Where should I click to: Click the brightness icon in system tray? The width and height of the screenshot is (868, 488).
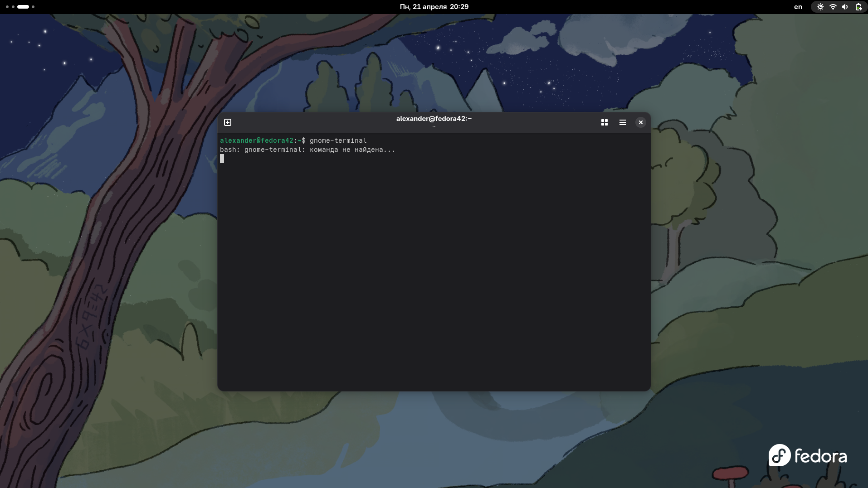pyautogui.click(x=820, y=7)
